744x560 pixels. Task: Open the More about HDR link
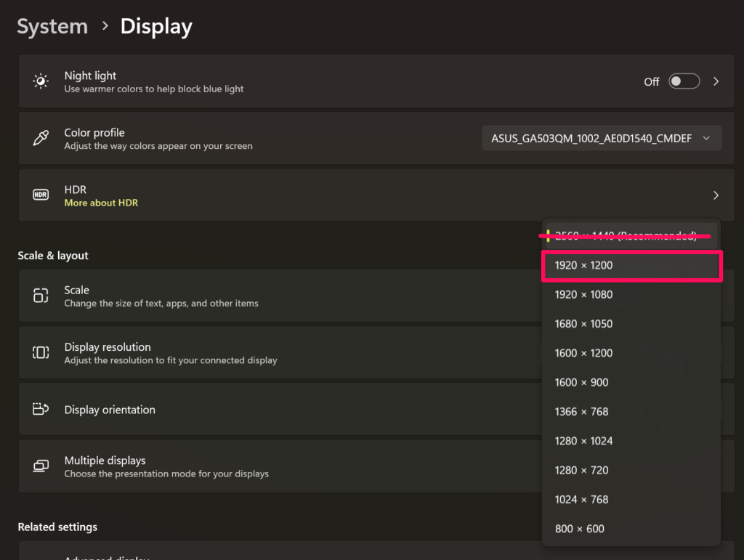point(101,203)
